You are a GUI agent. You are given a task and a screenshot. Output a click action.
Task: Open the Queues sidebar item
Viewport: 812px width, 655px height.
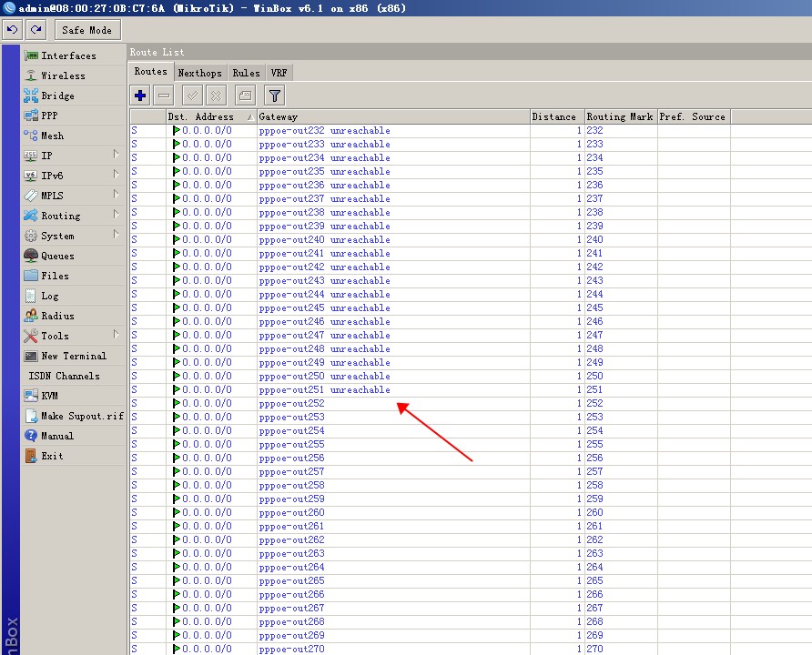(57, 256)
